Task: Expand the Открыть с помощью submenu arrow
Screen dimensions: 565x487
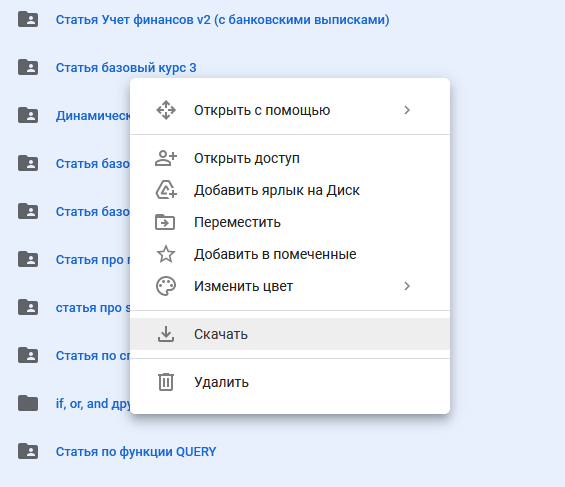Action: (x=407, y=110)
